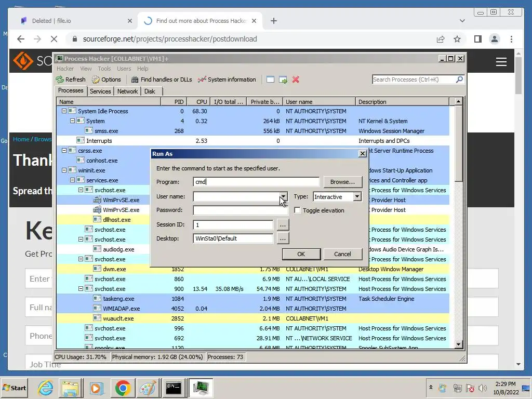Click the search magnifier icon
Image resolution: width=532 pixels, height=399 pixels.
click(459, 79)
